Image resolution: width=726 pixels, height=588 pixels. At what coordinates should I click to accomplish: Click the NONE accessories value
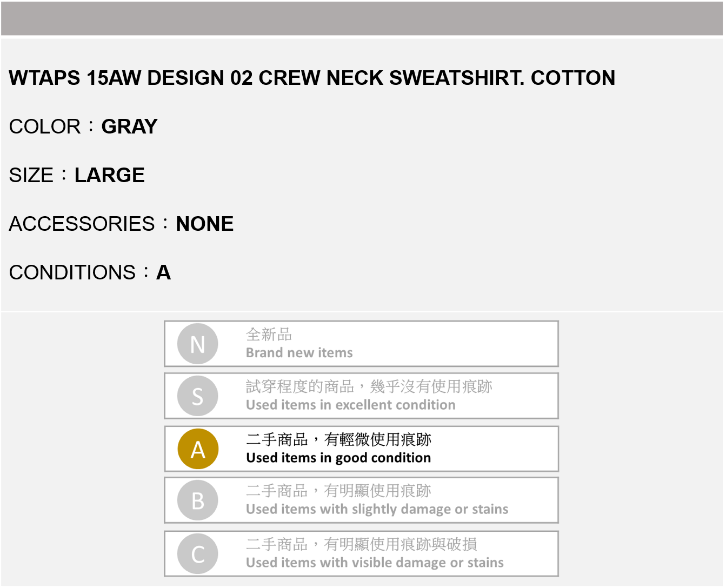pyautogui.click(x=204, y=224)
